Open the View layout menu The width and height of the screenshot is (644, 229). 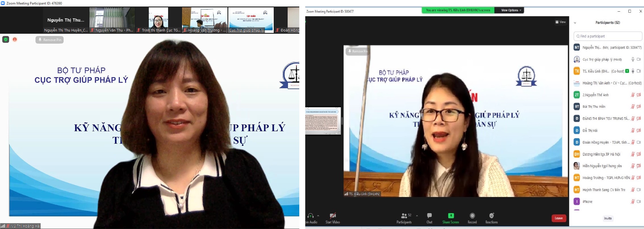[x=561, y=22]
